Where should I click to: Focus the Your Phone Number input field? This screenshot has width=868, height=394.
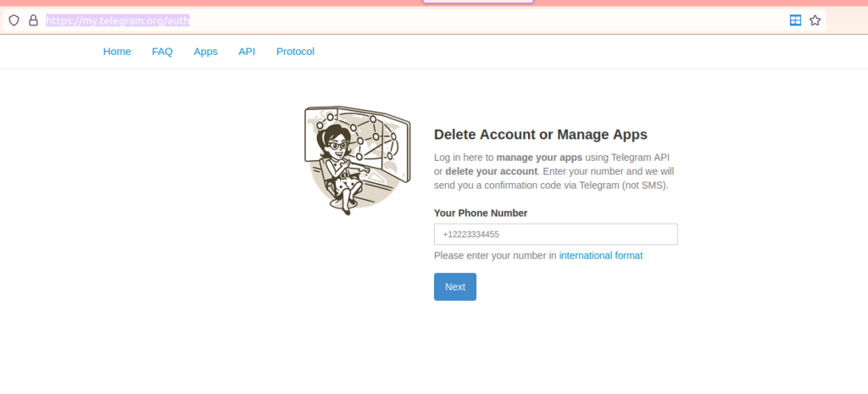pos(556,234)
